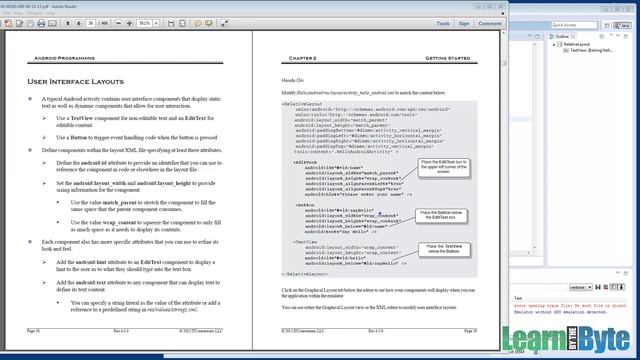Toggle Scroll Lock arrow in LogCat
The height and width of the screenshot is (360, 640).
(x=622, y=287)
